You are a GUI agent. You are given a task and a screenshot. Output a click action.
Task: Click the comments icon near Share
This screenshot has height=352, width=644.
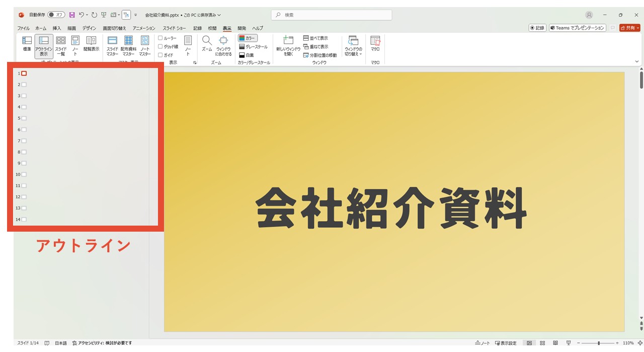(x=612, y=28)
